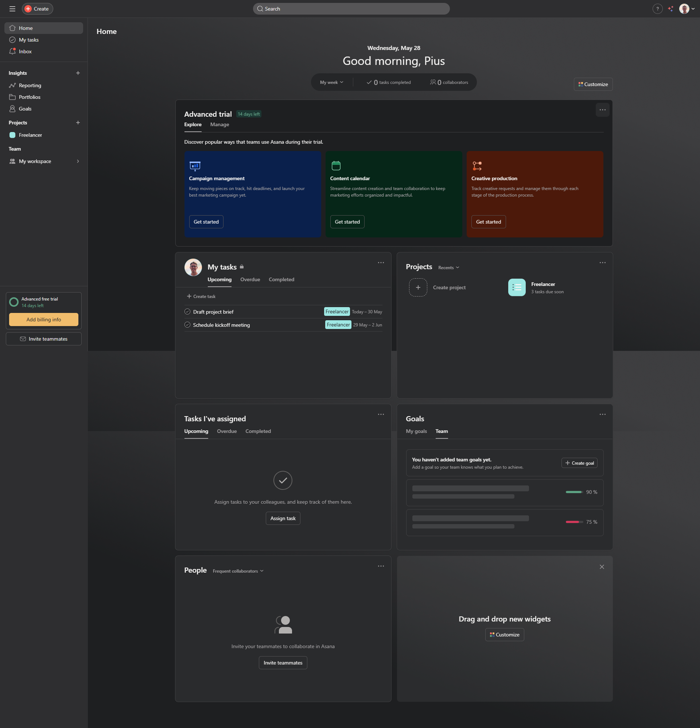
Task: Click the trial progress ring in sidebar
Action: pos(14,302)
